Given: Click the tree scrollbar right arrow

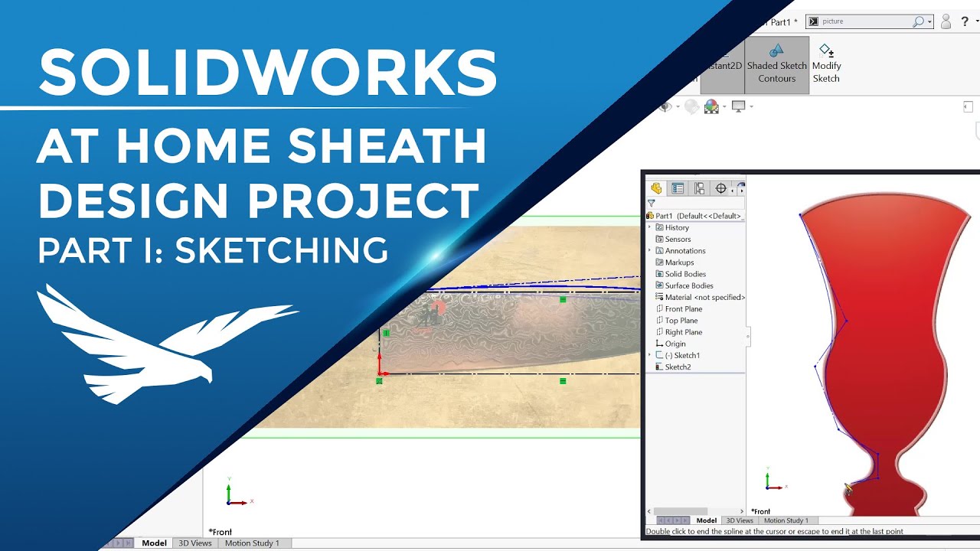Looking at the screenshot, I should point(741,511).
